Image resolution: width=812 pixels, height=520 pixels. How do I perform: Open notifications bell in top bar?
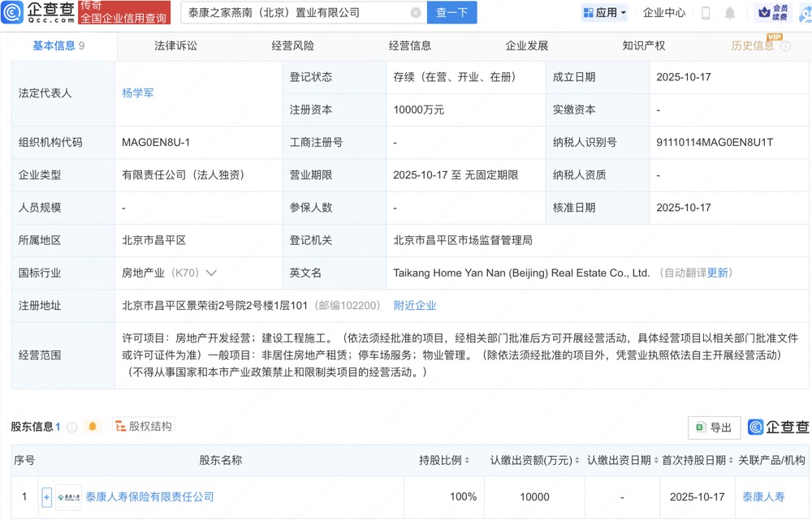click(729, 13)
